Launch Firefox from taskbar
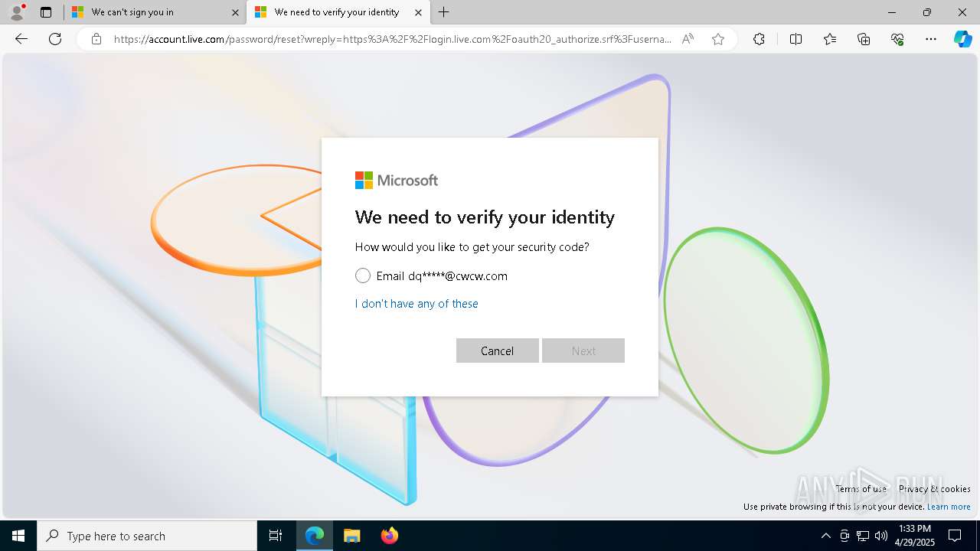980x551 pixels. click(390, 536)
